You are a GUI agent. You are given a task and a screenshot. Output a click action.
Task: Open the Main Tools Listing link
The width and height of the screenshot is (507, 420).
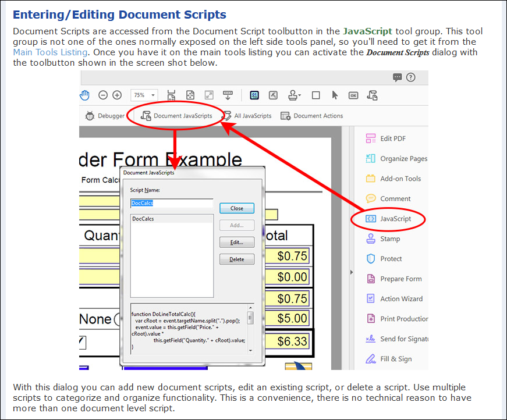(50, 52)
